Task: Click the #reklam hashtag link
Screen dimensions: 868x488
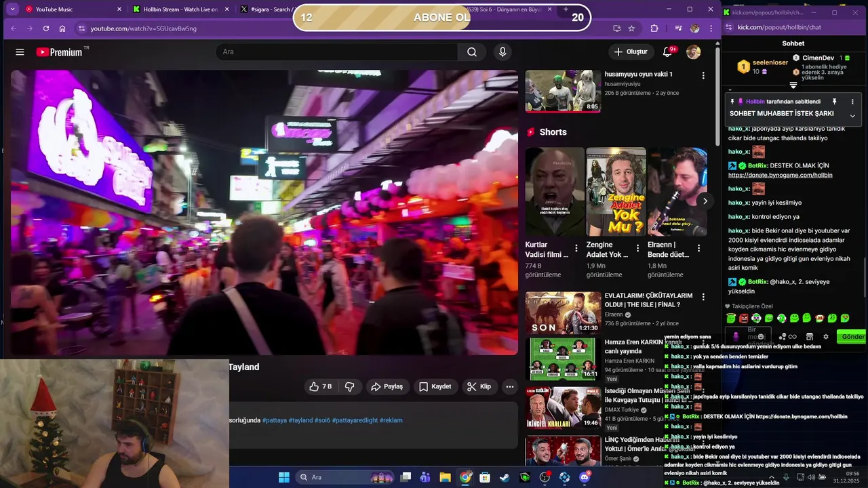Action: 391,420
